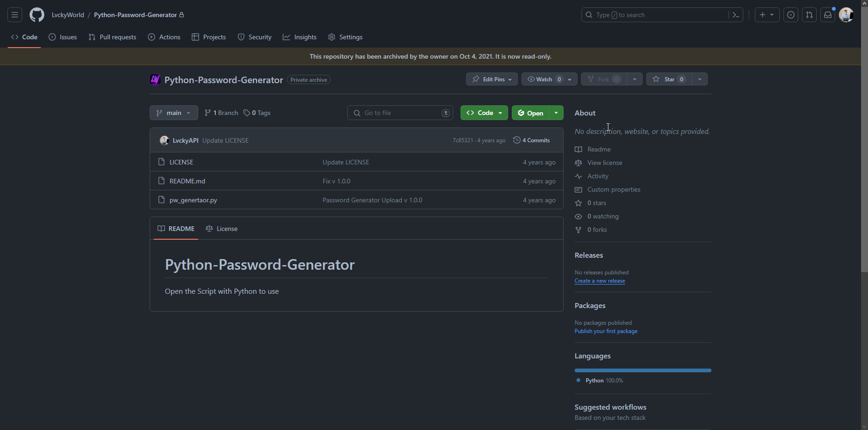The width and height of the screenshot is (868, 430).
Task: Switch to the License tab
Action: (x=222, y=229)
